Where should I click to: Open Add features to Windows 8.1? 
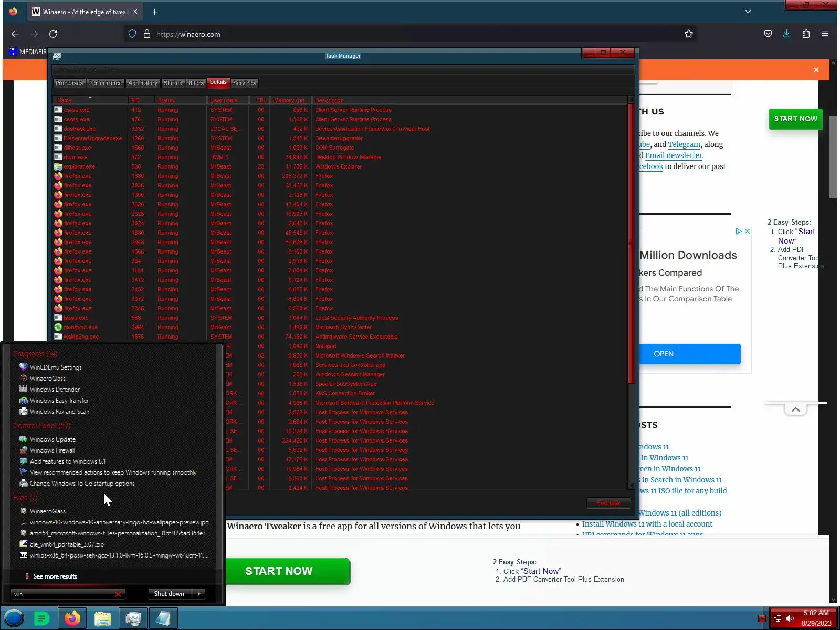68,461
